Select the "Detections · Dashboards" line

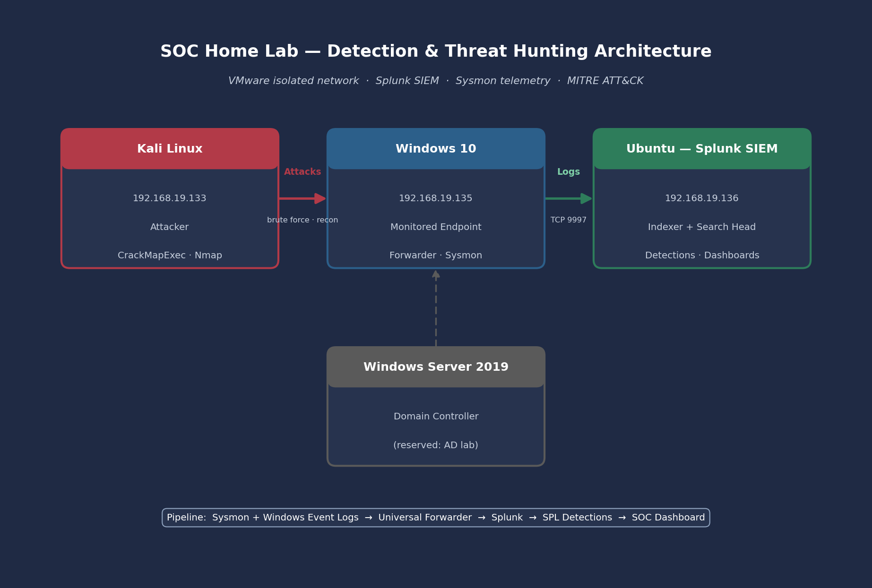click(702, 256)
